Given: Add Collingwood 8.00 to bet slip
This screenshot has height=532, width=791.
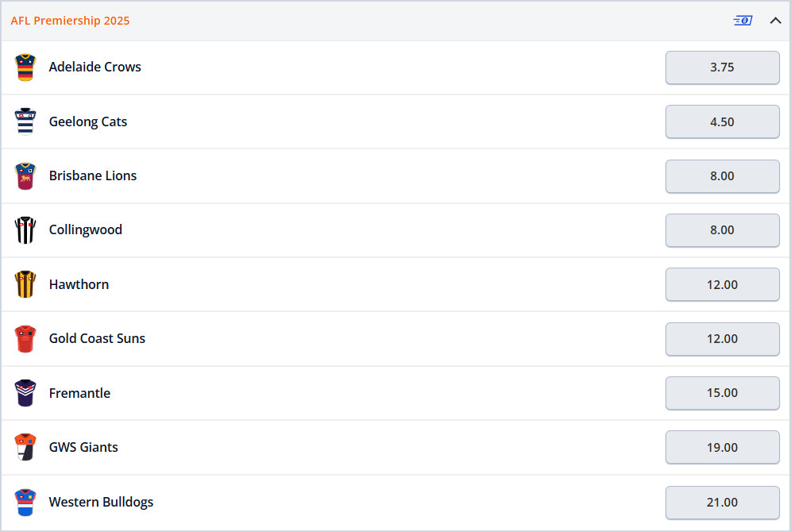Looking at the screenshot, I should [723, 230].
